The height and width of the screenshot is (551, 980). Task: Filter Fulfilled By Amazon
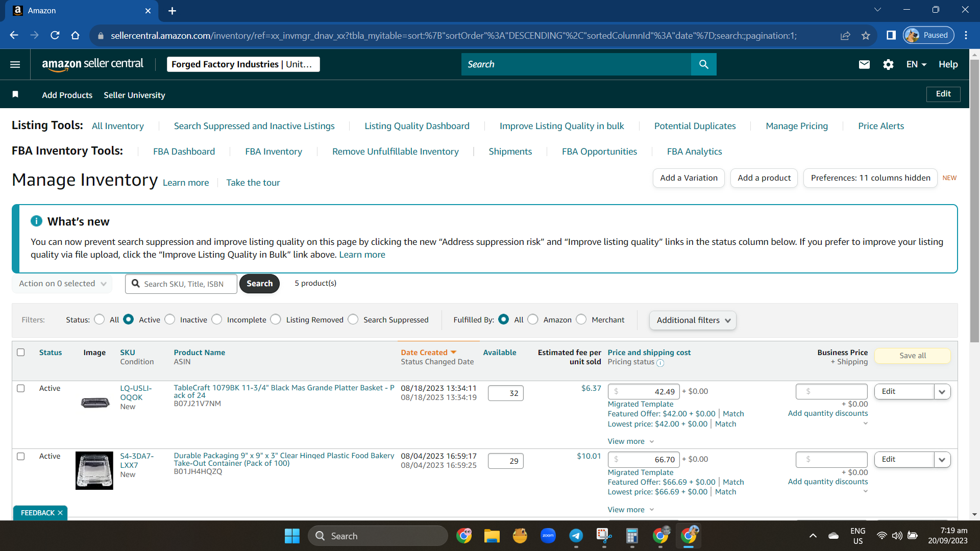[533, 319]
